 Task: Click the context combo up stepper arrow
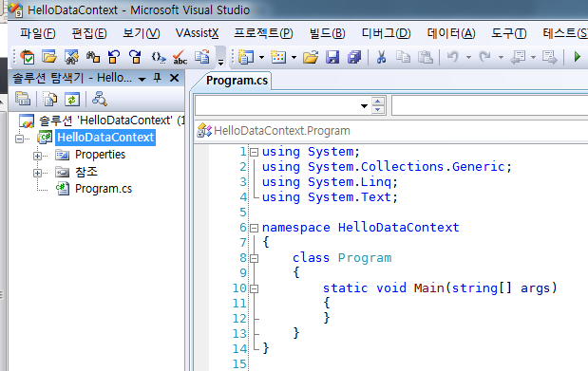pyautogui.click(x=378, y=102)
